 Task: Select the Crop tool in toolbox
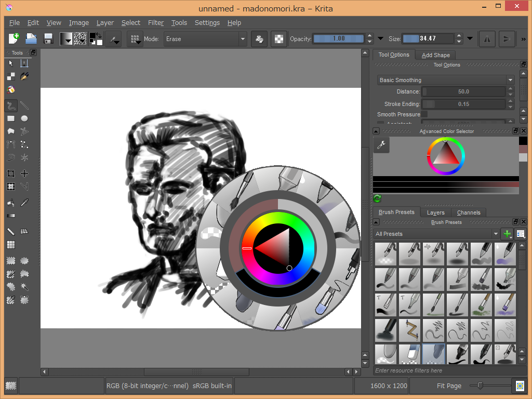tap(10, 174)
